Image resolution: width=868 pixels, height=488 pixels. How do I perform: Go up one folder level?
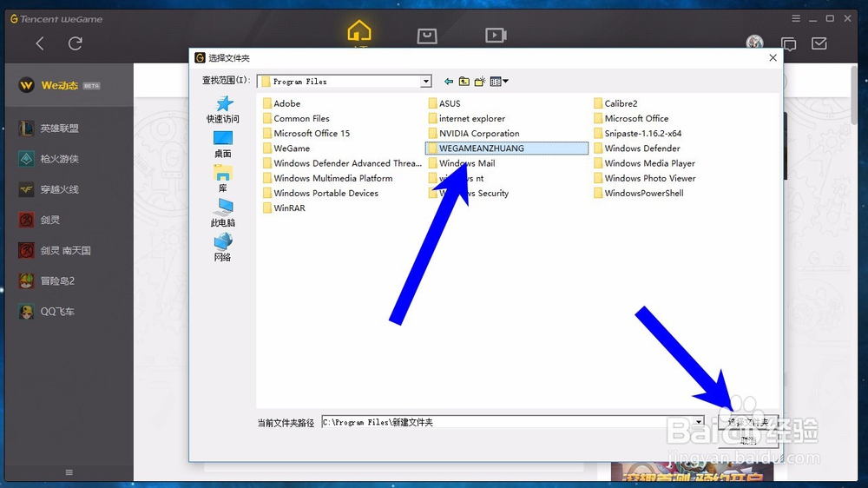(464, 82)
